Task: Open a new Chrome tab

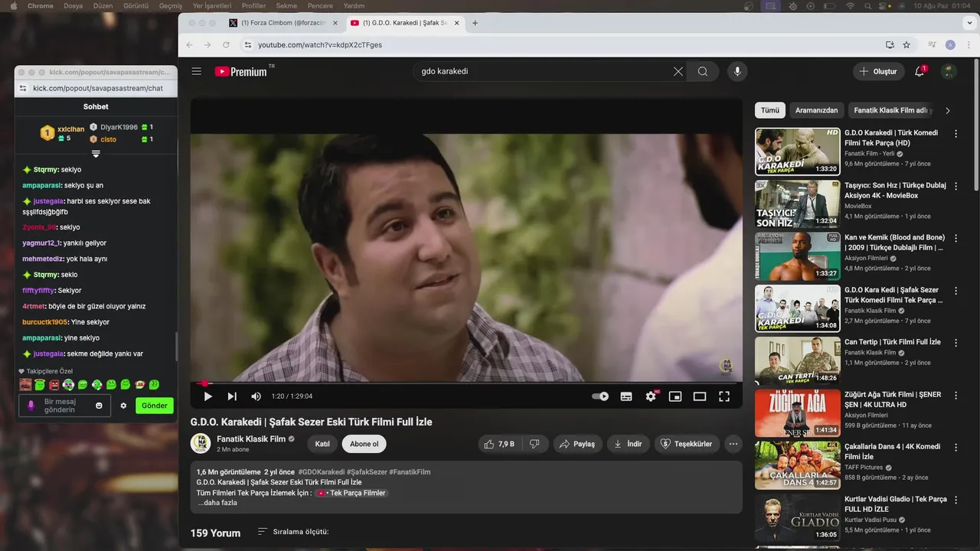Action: pos(475,23)
